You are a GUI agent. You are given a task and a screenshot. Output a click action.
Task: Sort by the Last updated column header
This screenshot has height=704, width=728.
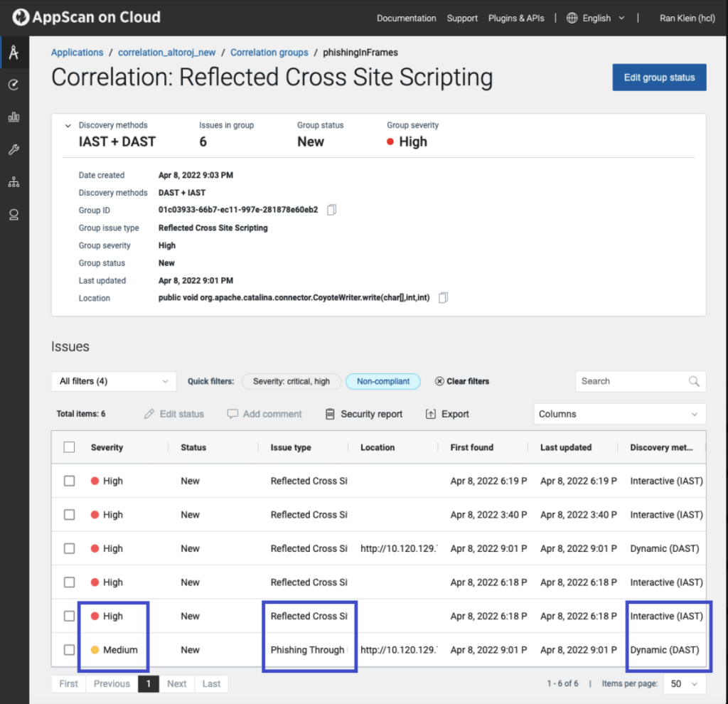[565, 447]
